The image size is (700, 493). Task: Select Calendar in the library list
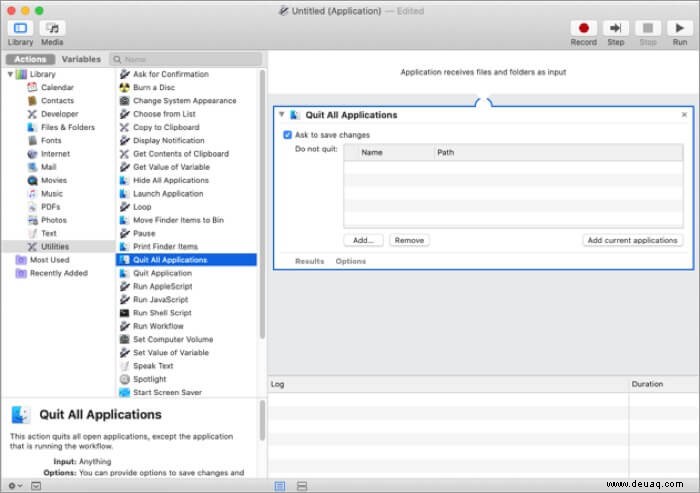coord(57,87)
